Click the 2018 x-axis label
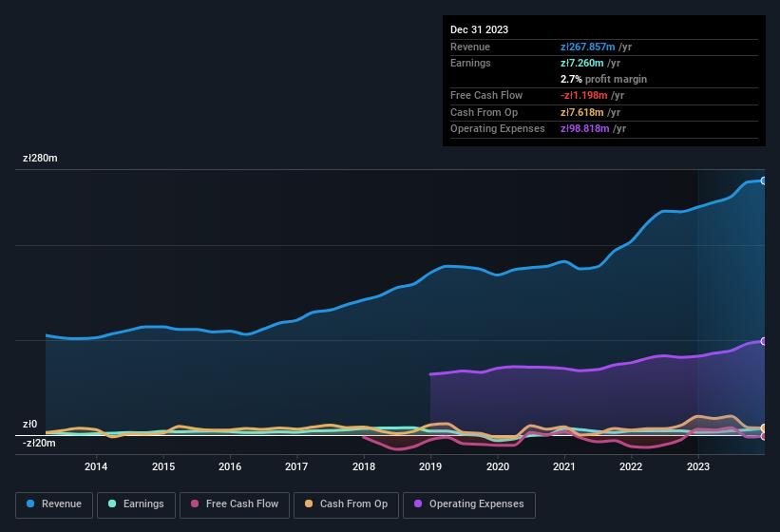This screenshot has width=780, height=532. 364,466
